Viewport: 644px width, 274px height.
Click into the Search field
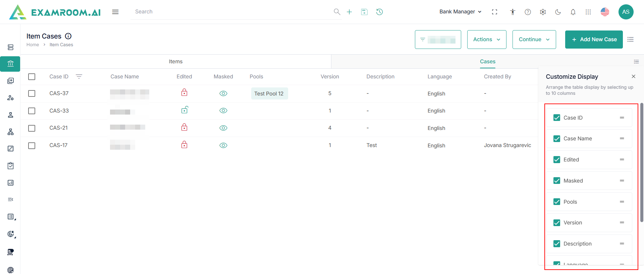pyautogui.click(x=231, y=12)
